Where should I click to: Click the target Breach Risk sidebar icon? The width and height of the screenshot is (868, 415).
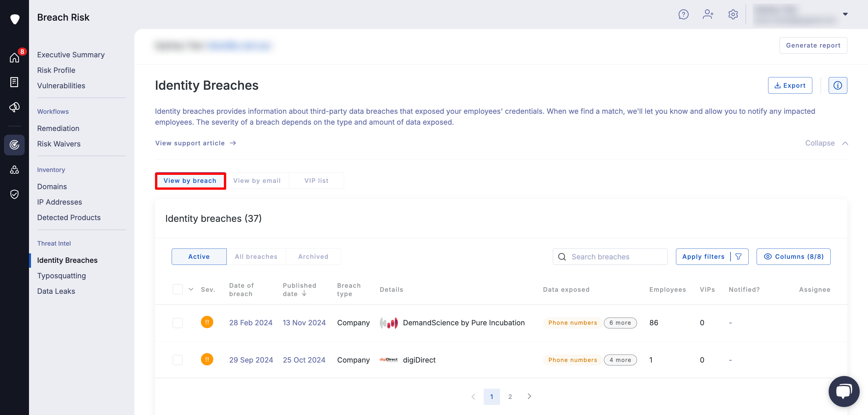click(14, 145)
